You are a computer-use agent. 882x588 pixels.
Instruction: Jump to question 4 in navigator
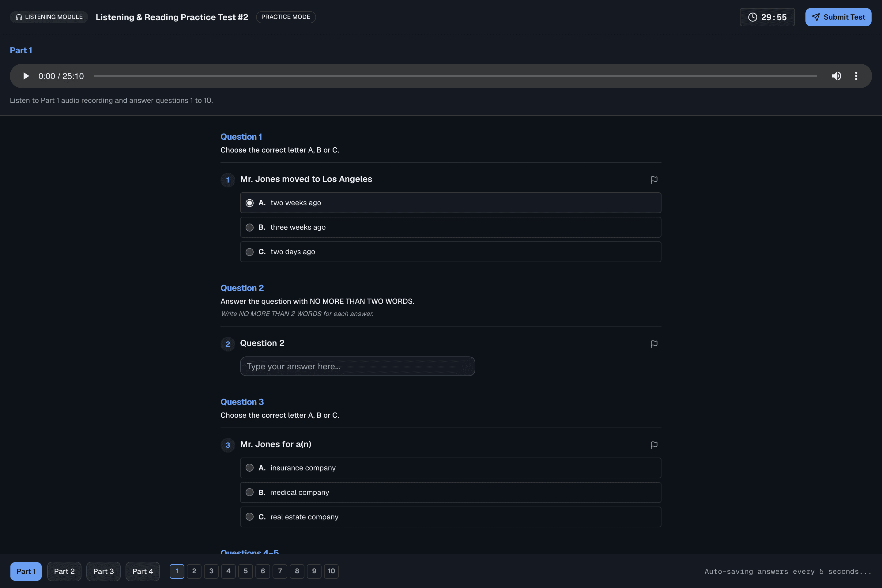[x=228, y=571]
